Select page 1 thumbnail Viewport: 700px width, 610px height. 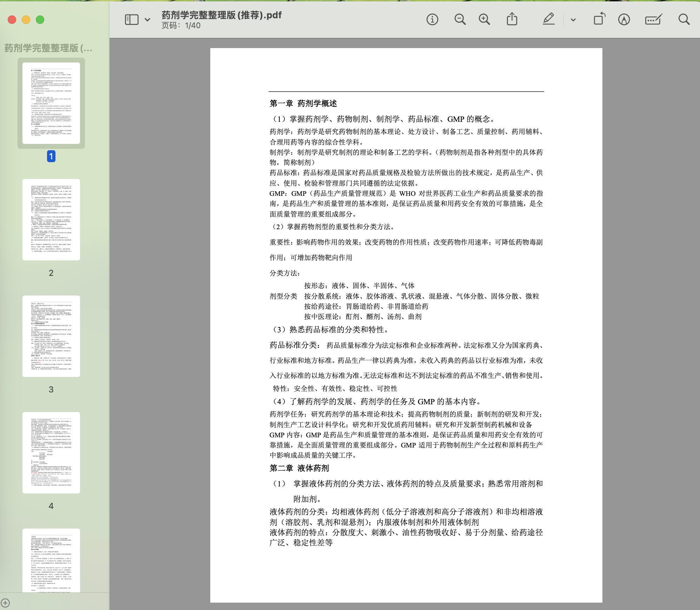[x=51, y=103]
